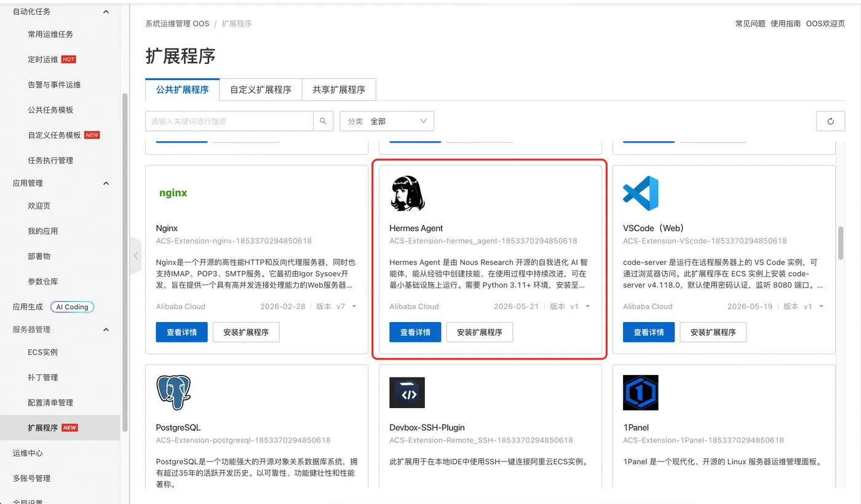Switch to 公共扩展程序 tab
This screenshot has width=861, height=504.
coord(183,89)
